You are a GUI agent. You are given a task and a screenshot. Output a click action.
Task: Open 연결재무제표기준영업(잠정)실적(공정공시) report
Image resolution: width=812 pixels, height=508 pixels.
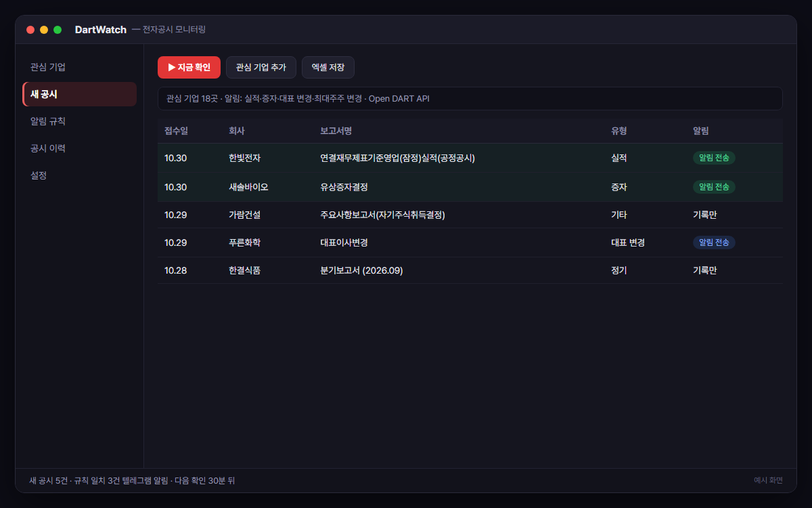[x=398, y=158]
